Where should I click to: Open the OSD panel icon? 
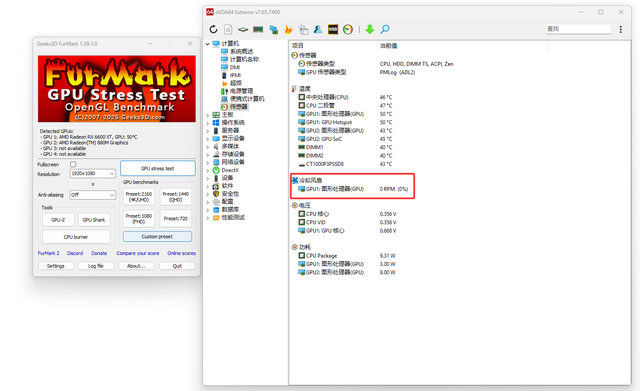coord(333,29)
